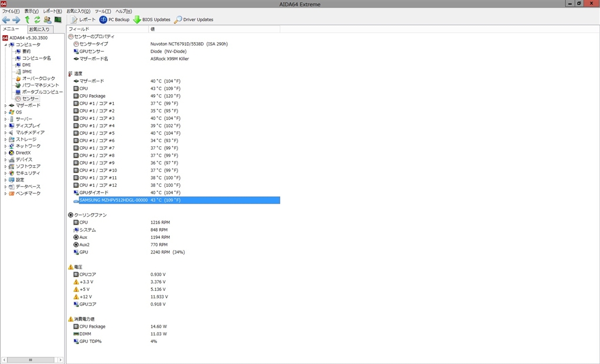Collapse the コンピュータ tree node
Image resolution: width=600 pixels, height=364 pixels.
(5, 44)
